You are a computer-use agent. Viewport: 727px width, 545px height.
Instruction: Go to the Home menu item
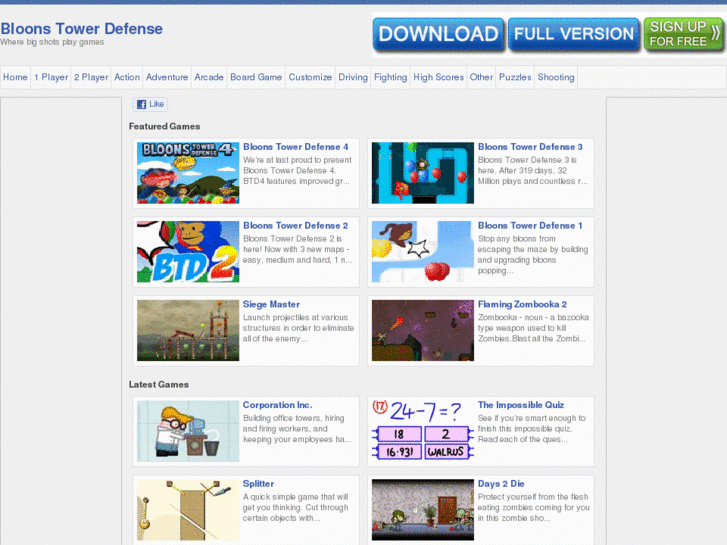(x=15, y=77)
